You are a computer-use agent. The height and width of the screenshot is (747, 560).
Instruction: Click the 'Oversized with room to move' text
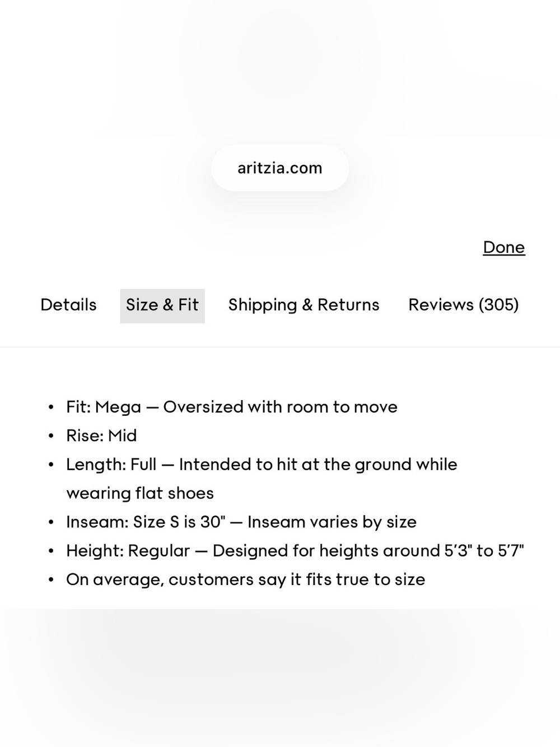click(280, 407)
